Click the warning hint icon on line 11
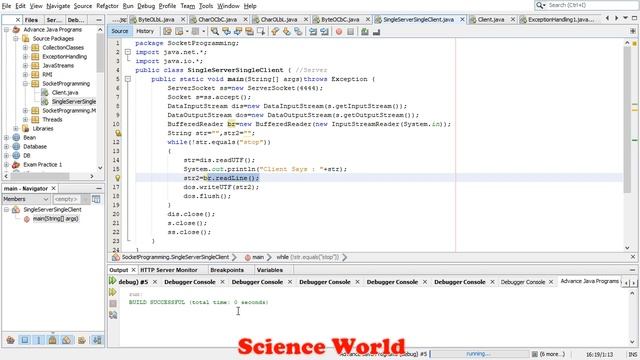The height and width of the screenshot is (360, 640). [x=118, y=133]
